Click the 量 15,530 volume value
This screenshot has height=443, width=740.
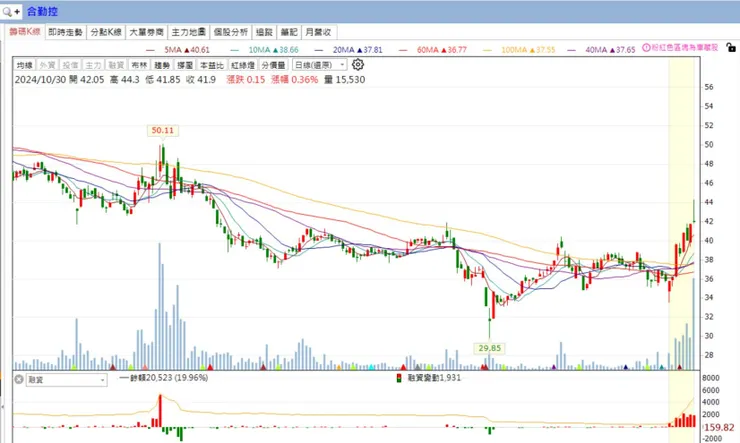pos(345,80)
